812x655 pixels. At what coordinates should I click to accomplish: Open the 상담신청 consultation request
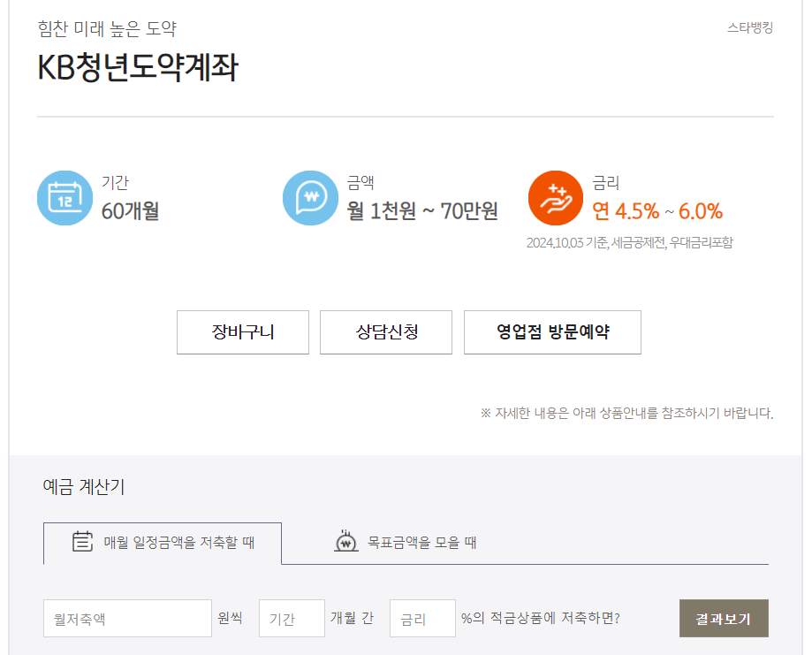click(x=386, y=332)
